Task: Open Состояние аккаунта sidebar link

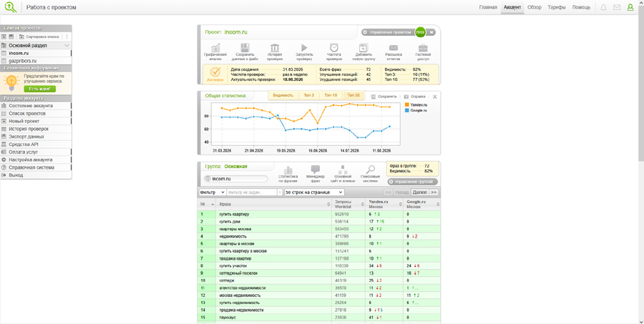Action: click(36, 106)
